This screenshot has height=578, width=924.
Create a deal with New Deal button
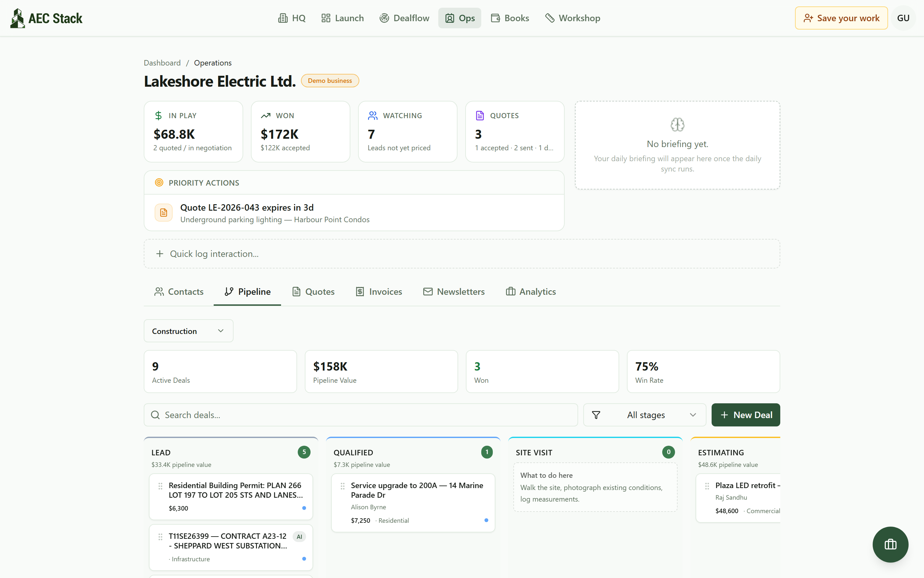pyautogui.click(x=746, y=415)
